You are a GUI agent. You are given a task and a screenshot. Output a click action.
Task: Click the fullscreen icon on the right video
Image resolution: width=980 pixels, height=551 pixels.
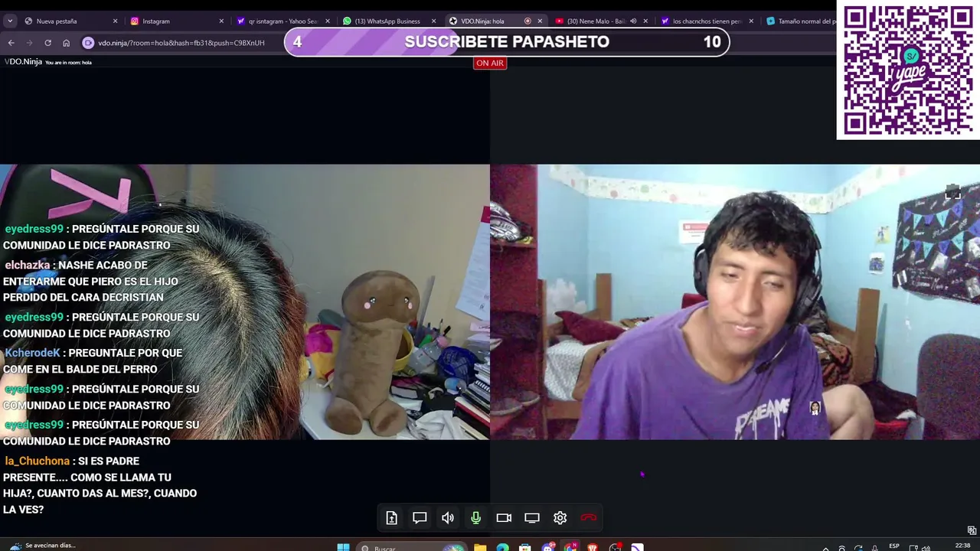click(952, 192)
